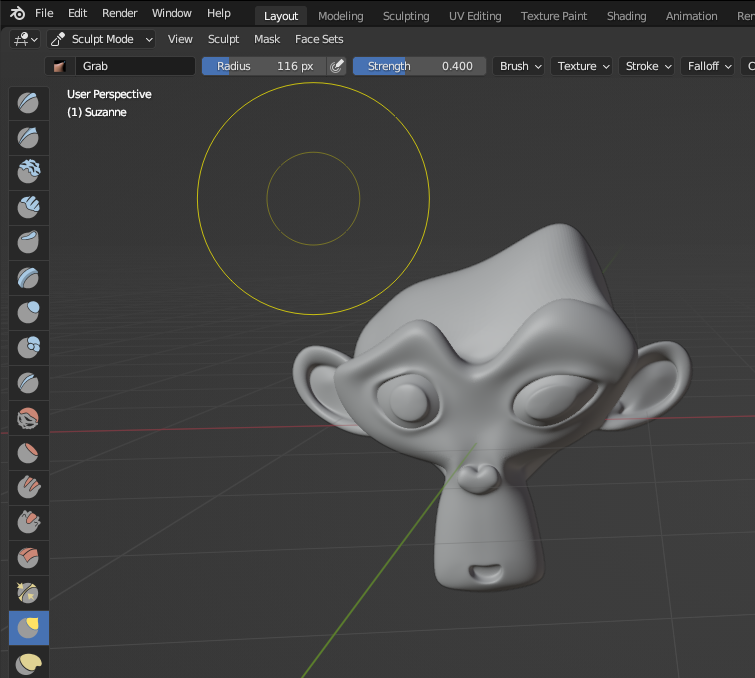Expand the Texture settings dropdown
The width and height of the screenshot is (755, 678).
(x=581, y=66)
